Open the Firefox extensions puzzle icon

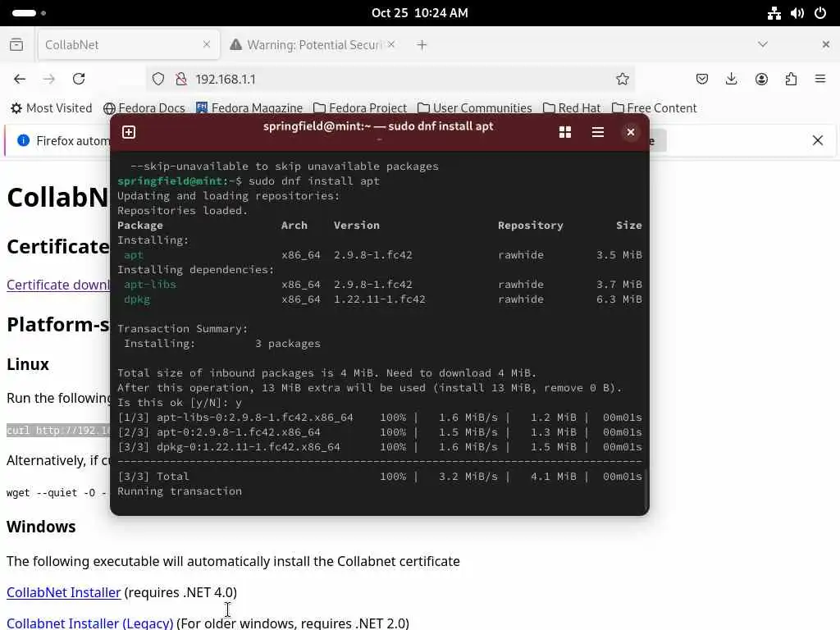[x=791, y=80]
